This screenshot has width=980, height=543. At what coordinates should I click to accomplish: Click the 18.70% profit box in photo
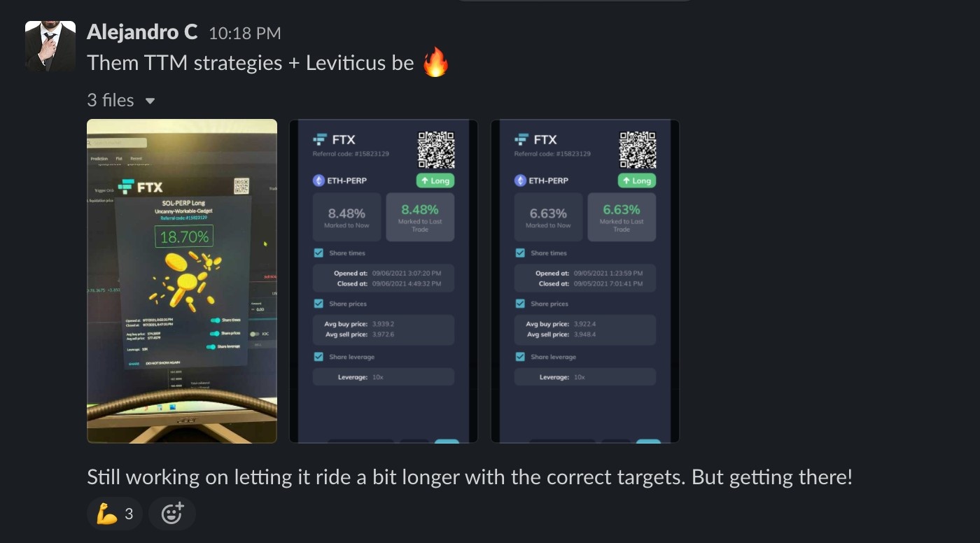185,237
